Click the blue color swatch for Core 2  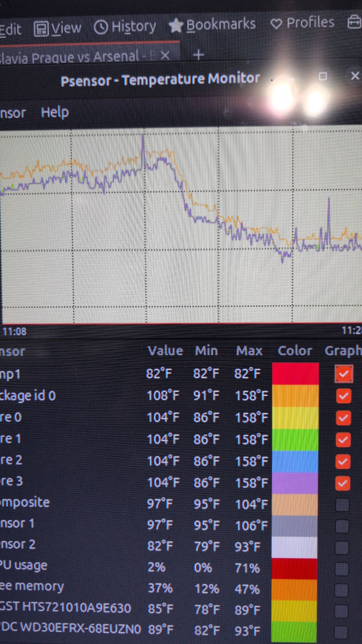tap(295, 461)
